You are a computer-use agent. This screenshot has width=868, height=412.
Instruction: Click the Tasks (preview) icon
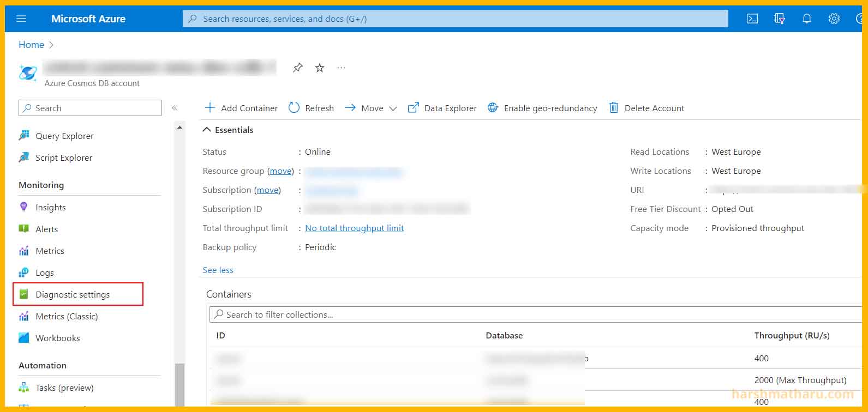point(23,387)
